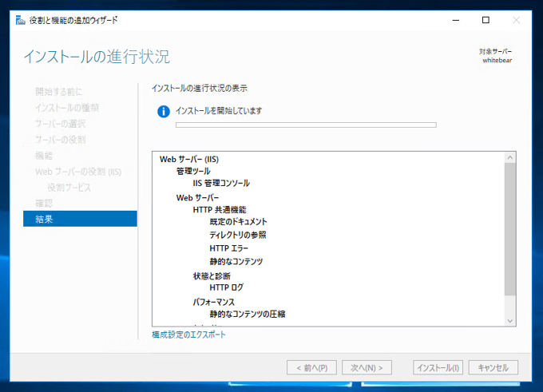
Task: Maximize the wizard window
Action: [486, 20]
